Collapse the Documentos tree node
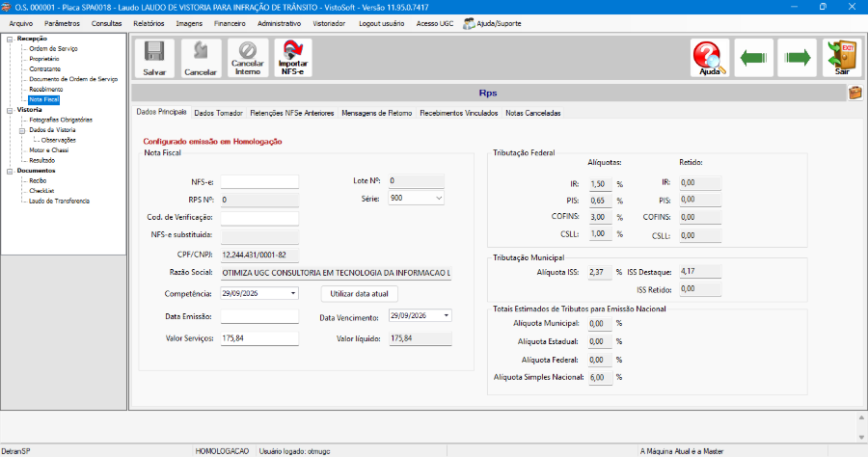 pos(10,171)
